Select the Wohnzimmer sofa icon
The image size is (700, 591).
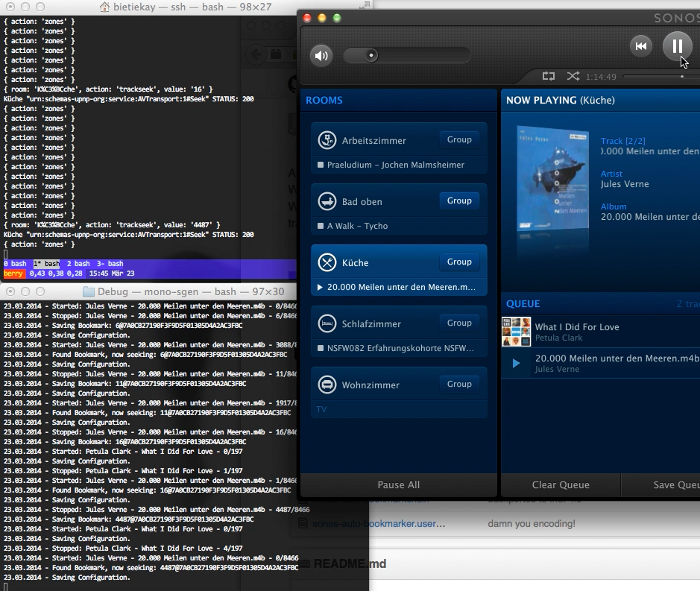pos(327,385)
